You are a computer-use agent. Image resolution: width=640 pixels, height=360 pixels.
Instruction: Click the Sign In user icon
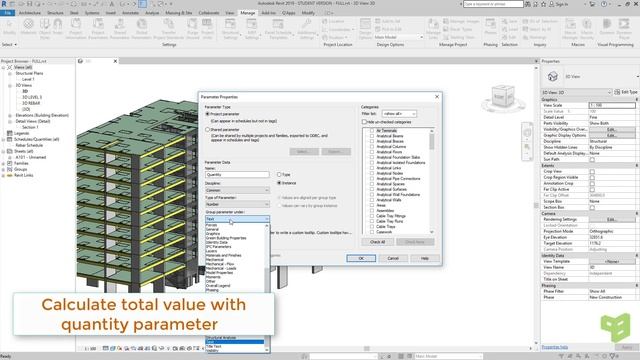point(551,4)
